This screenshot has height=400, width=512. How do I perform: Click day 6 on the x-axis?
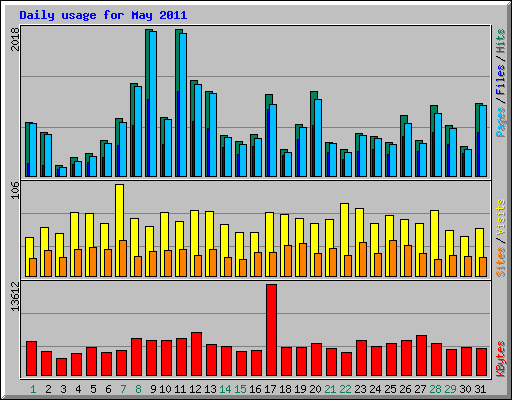(x=108, y=389)
